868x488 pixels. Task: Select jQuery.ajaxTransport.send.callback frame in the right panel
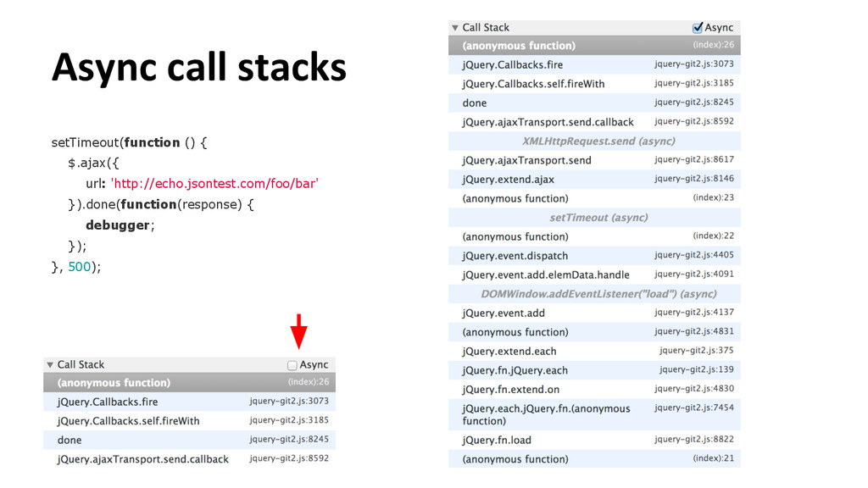[594, 122]
